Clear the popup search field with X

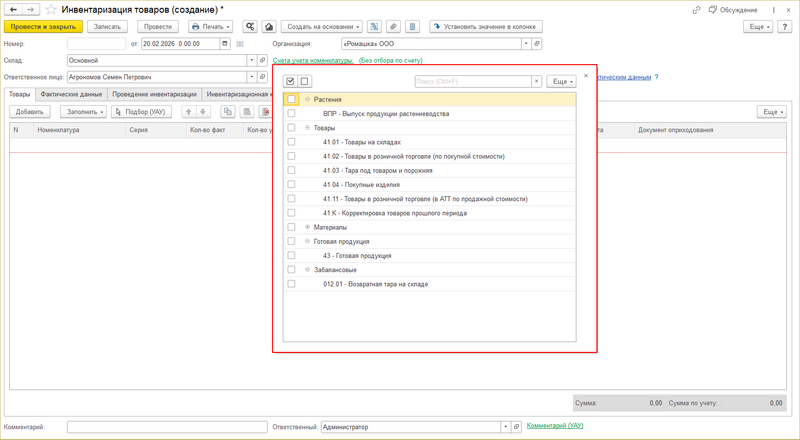(536, 81)
